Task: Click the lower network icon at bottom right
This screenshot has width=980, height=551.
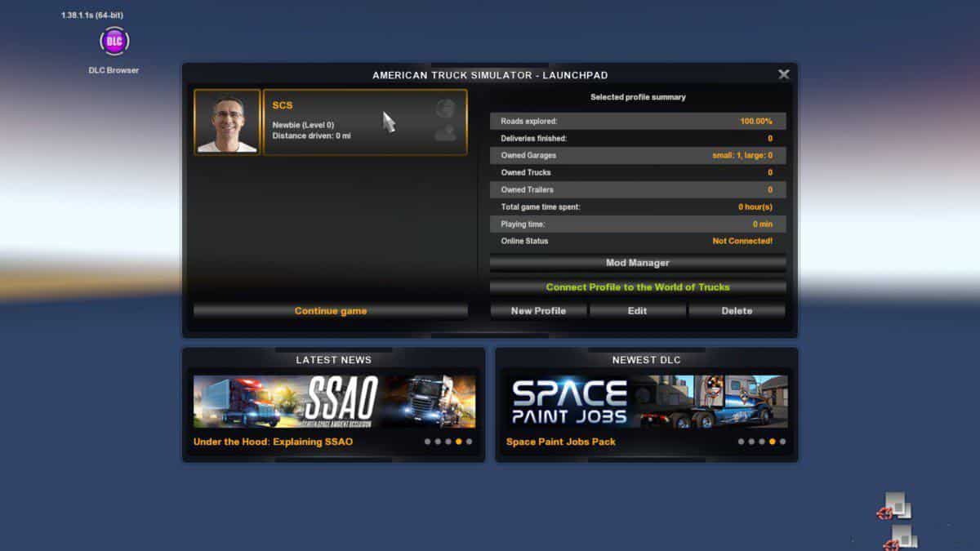Action: tap(902, 537)
